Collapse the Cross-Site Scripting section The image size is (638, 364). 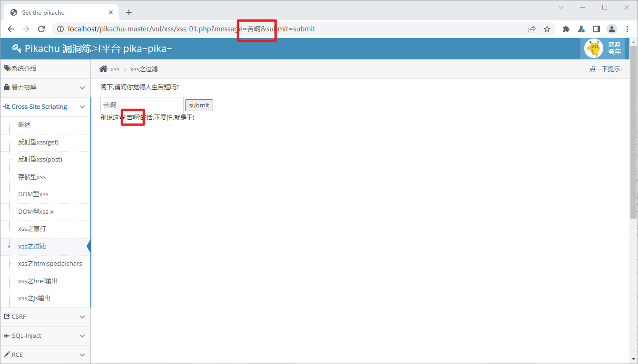45,107
